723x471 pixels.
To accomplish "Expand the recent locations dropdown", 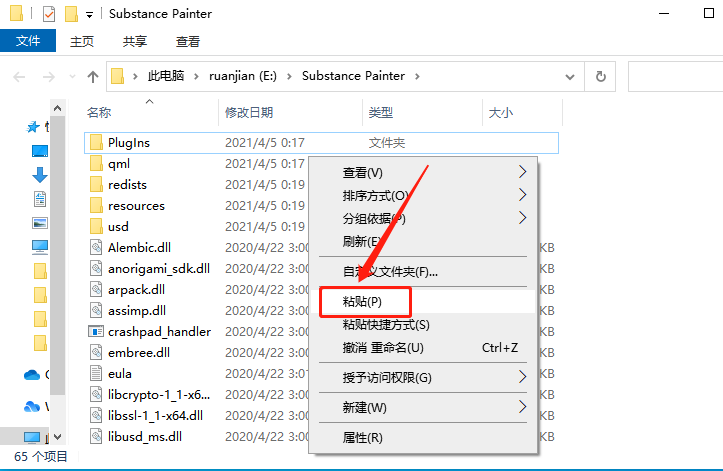I will point(72,77).
